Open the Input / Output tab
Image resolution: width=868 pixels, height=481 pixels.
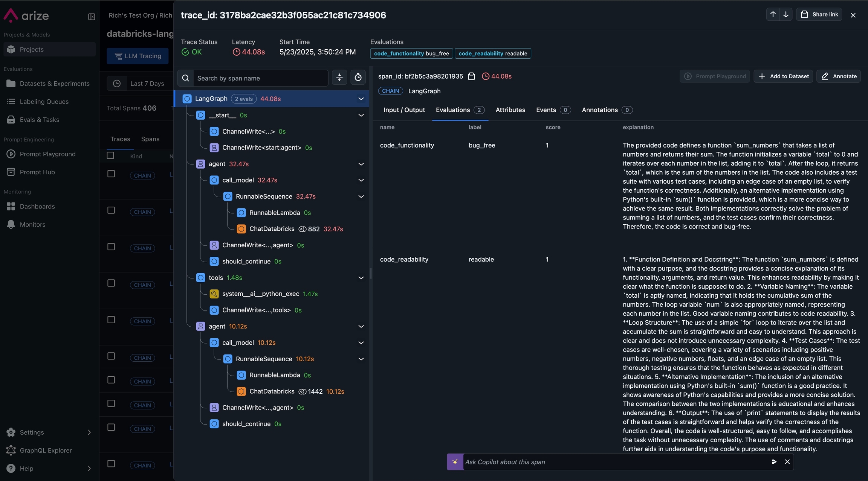(404, 110)
